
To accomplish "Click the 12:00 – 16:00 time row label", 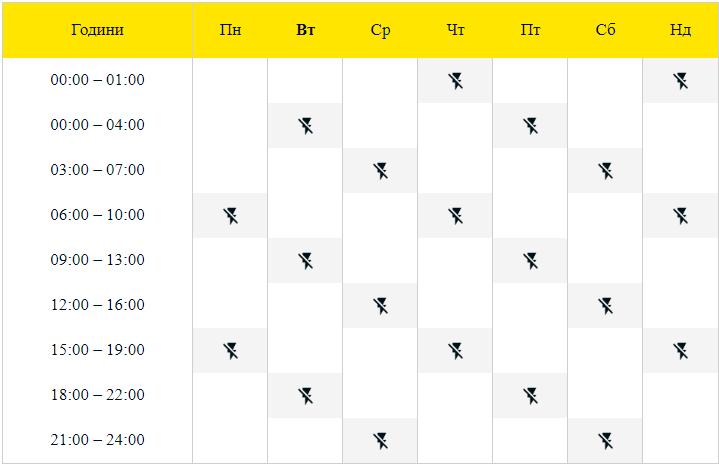I will pos(97,305).
